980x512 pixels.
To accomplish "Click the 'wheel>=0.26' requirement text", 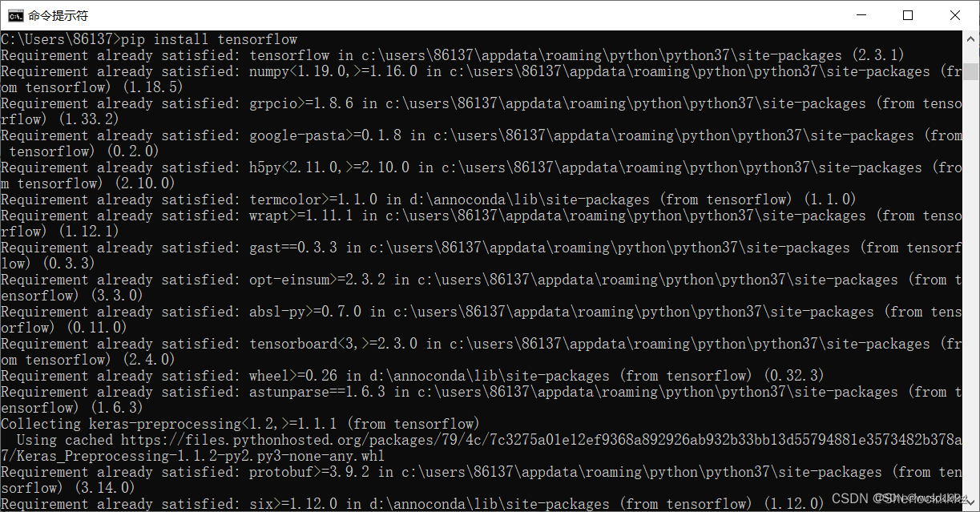I will pos(293,376).
